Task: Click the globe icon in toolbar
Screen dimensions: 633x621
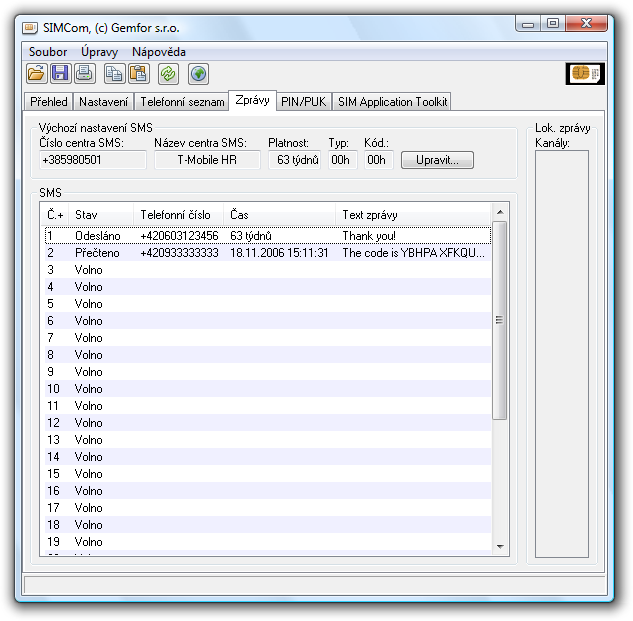Action: pos(198,73)
